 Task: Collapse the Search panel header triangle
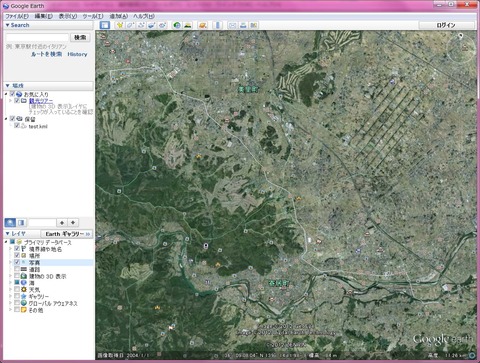(7, 25)
